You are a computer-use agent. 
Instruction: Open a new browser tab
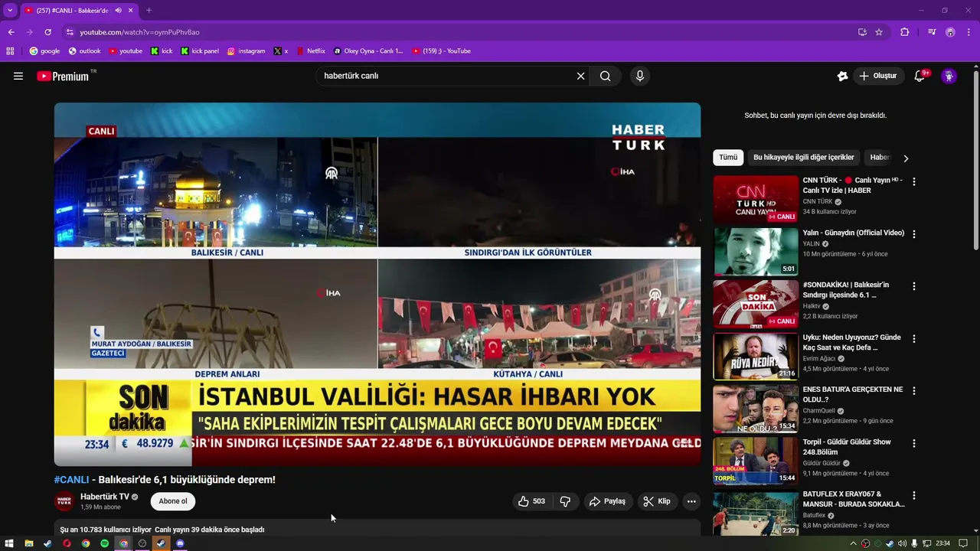(149, 11)
